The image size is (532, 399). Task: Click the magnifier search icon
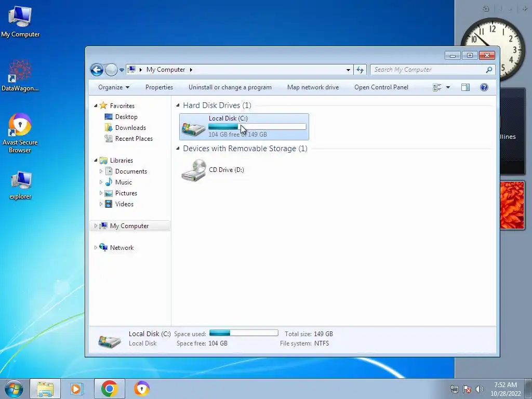489,70
